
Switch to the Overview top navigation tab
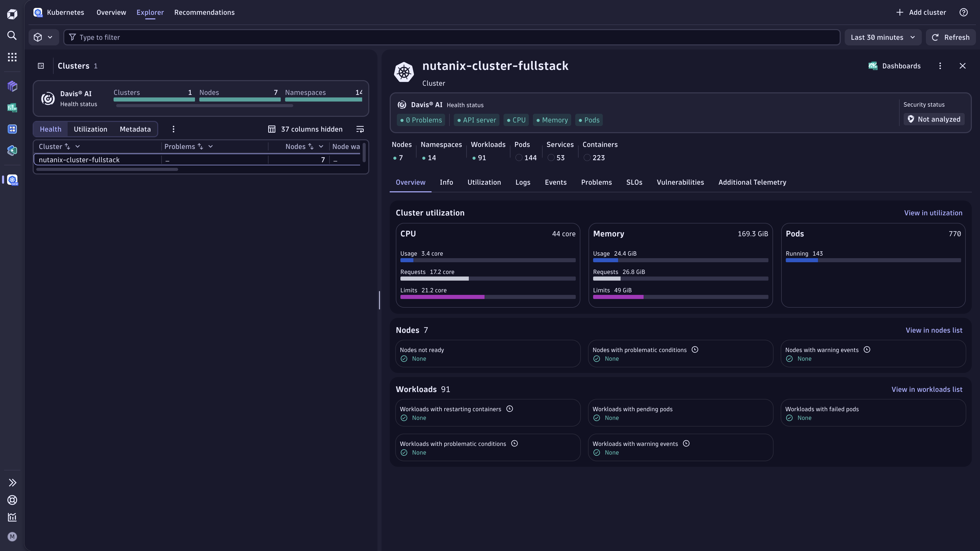tap(111, 12)
